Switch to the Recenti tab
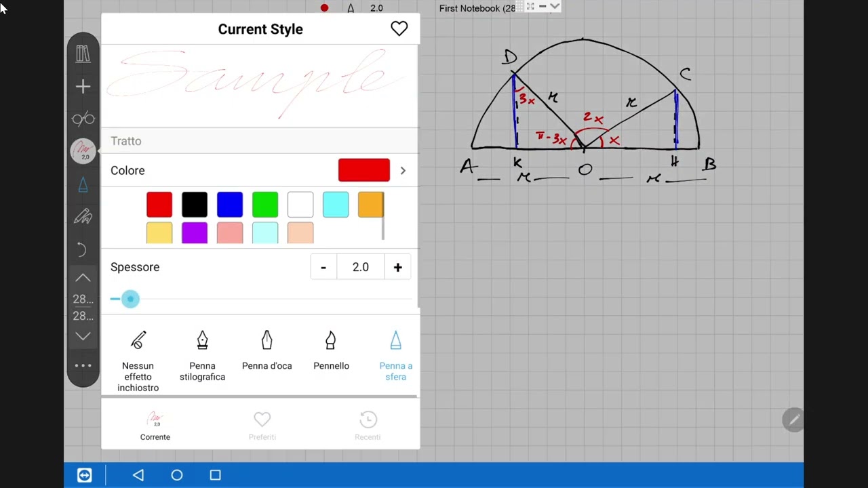This screenshot has width=868, height=488. [368, 426]
